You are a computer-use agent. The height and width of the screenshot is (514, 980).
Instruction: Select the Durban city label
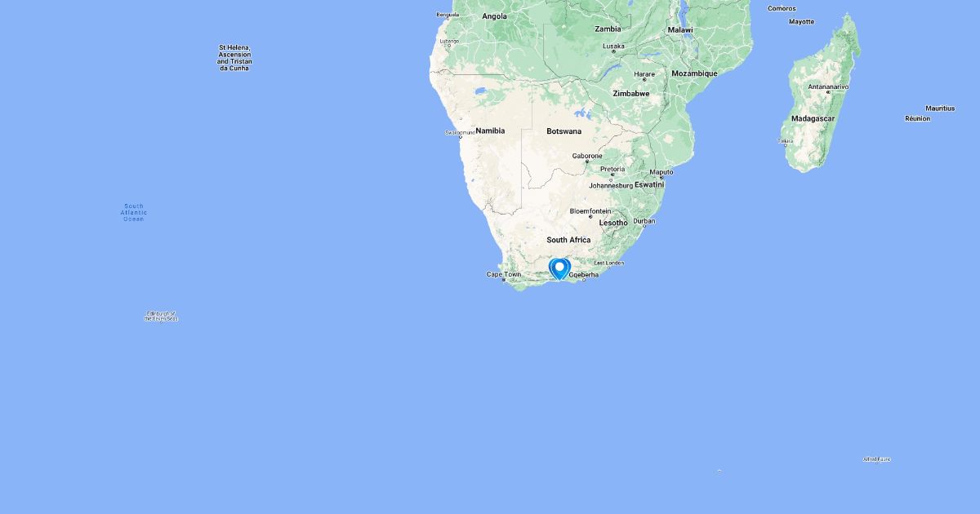click(x=644, y=221)
